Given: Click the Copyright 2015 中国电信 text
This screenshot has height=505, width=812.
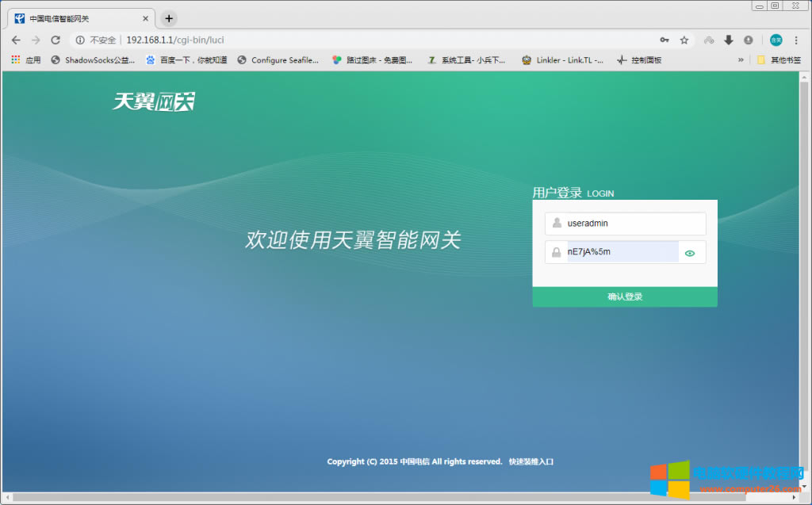Looking at the screenshot, I should pyautogui.click(x=414, y=461).
